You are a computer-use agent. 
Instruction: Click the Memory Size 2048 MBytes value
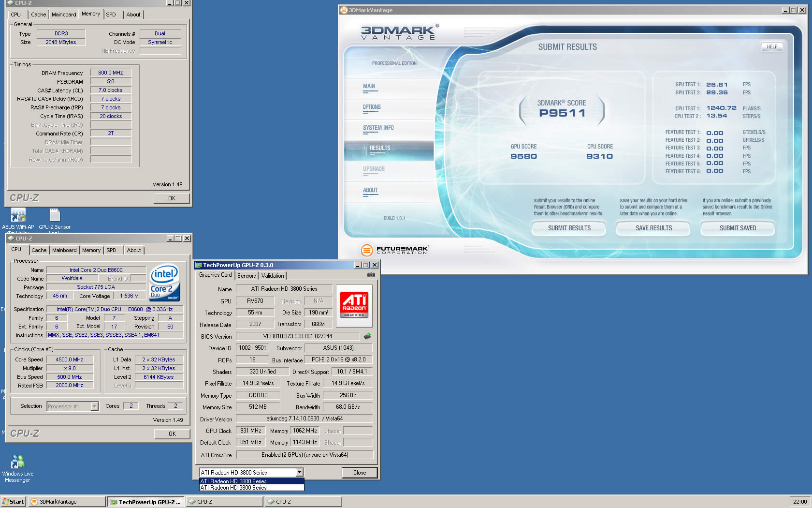61,42
